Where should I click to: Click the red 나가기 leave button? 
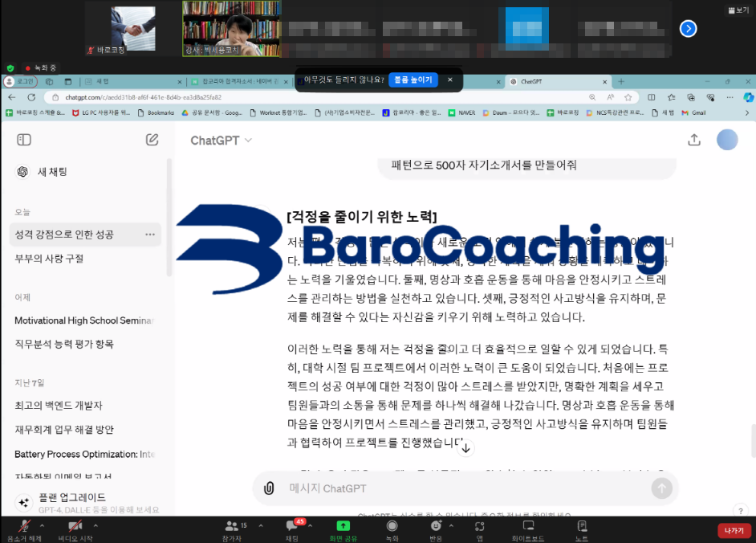[734, 530]
